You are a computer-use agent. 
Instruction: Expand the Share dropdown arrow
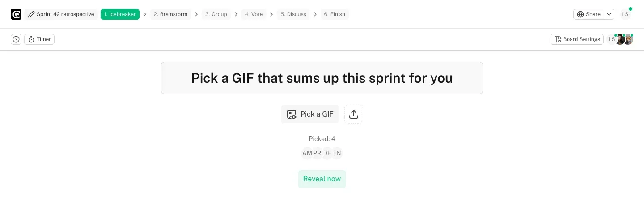pos(610,14)
